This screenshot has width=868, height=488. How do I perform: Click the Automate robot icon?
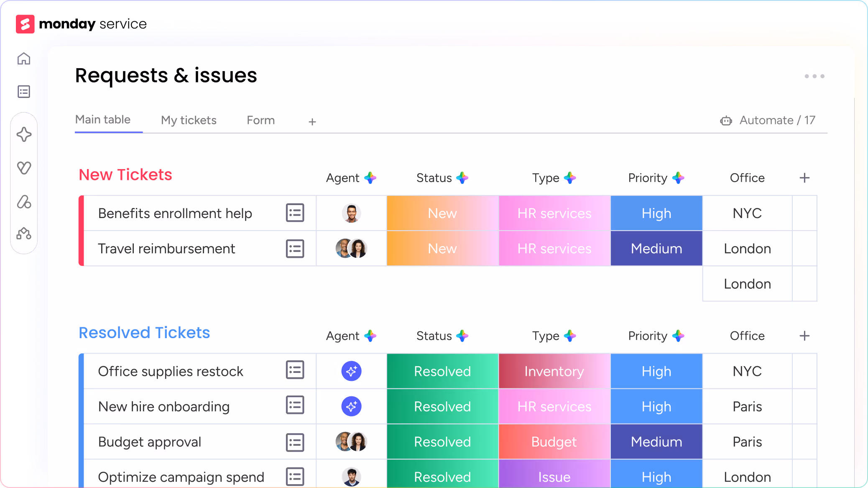point(726,121)
